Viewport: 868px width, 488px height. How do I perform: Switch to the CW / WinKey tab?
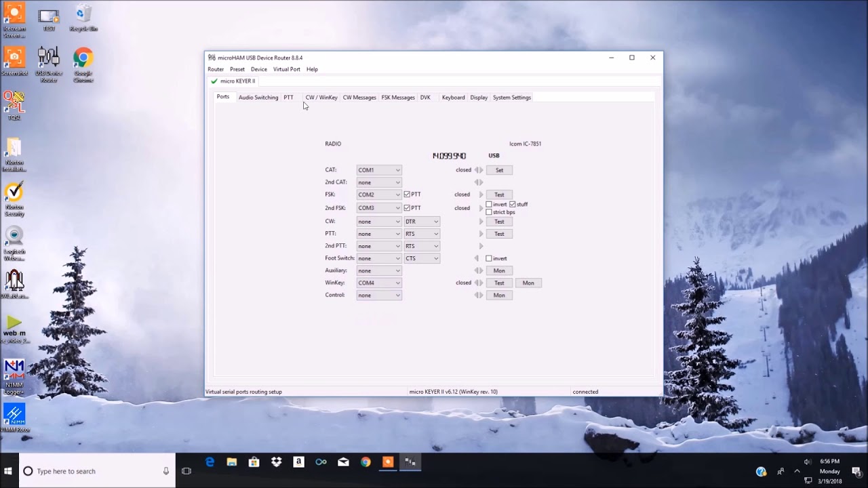321,98
